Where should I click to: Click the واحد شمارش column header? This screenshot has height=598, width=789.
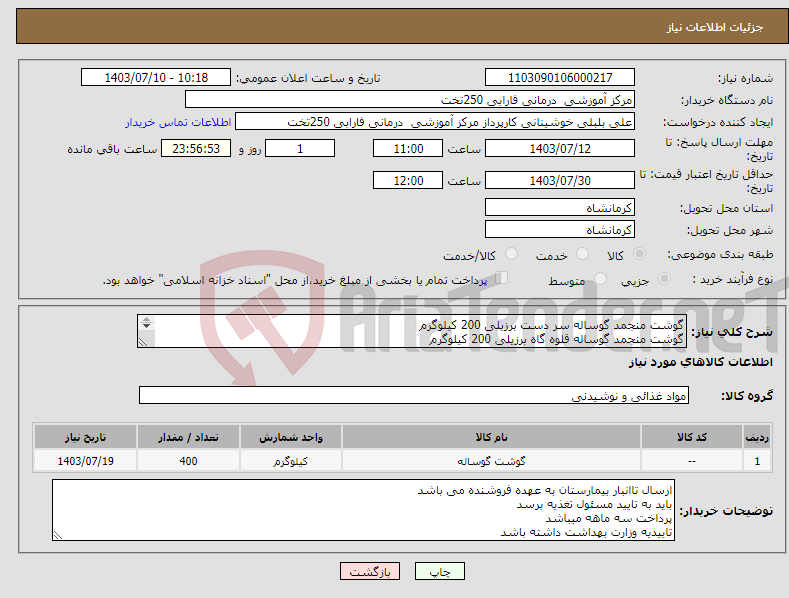[291, 437]
